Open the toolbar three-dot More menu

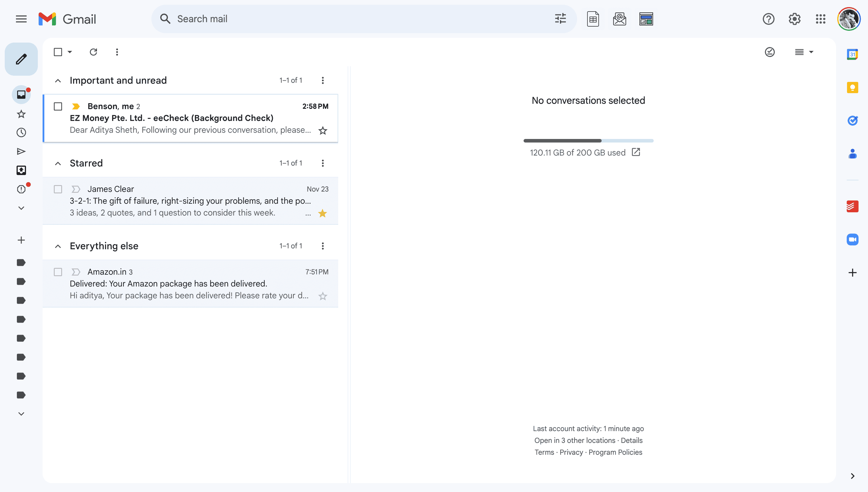117,52
